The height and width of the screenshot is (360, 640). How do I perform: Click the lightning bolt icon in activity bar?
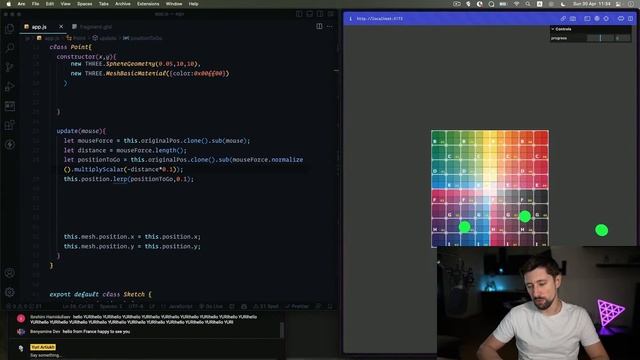pos(10,144)
